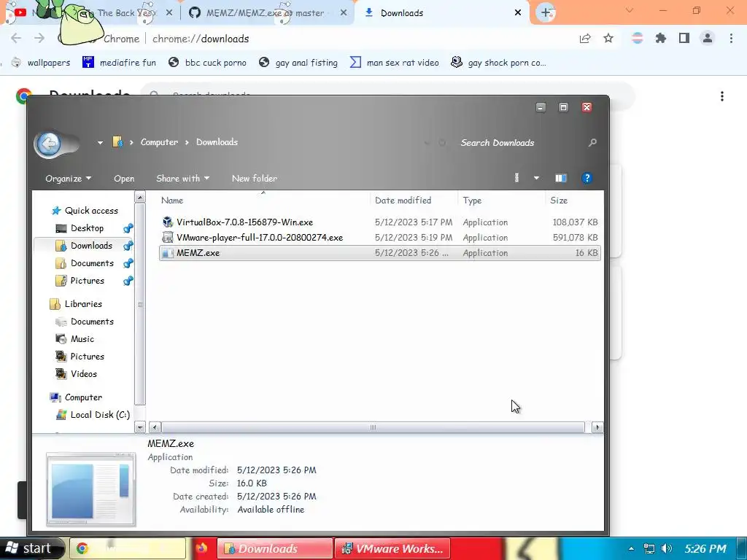Click the Open toolbar command
This screenshot has height=560, width=747.
pos(124,179)
